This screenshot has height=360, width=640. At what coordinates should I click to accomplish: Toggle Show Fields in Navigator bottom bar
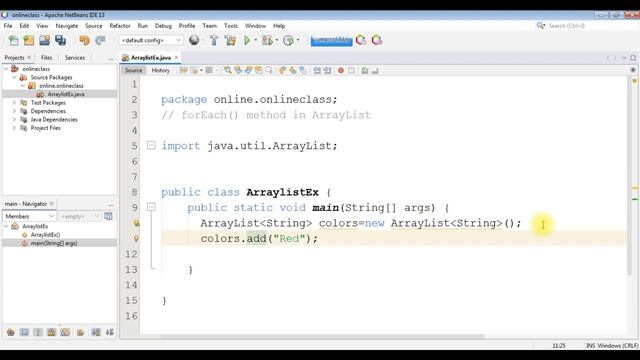[24, 332]
